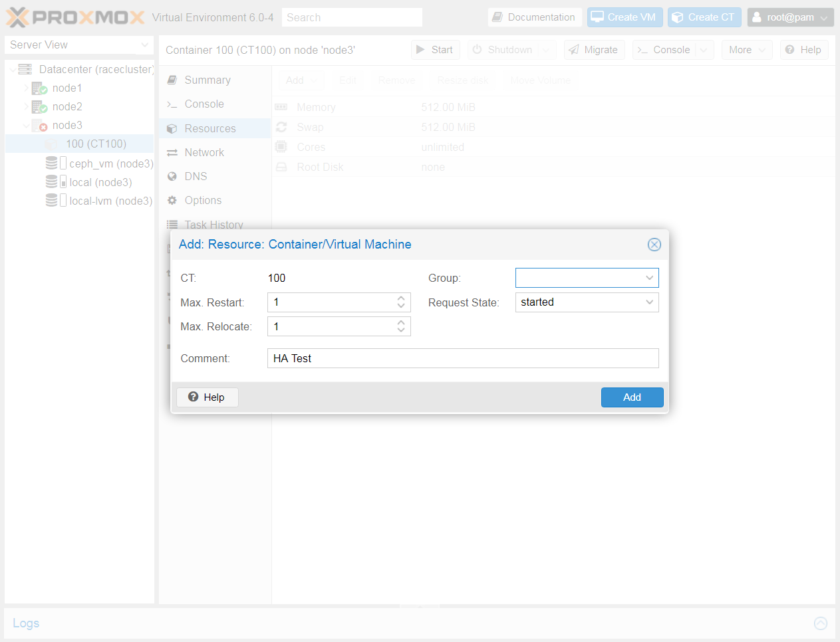The width and height of the screenshot is (840, 642).
Task: Select the Root Disk resource row
Action: (553, 167)
